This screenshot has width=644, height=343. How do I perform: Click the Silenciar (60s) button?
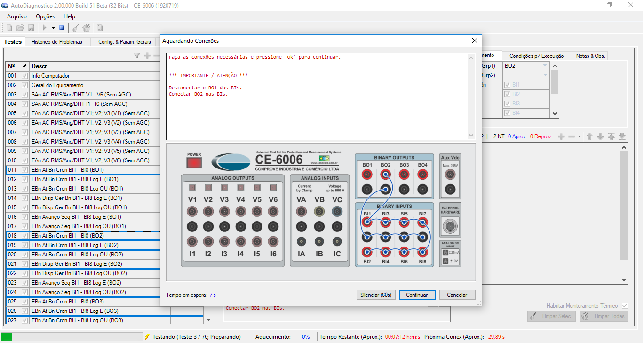click(x=375, y=295)
